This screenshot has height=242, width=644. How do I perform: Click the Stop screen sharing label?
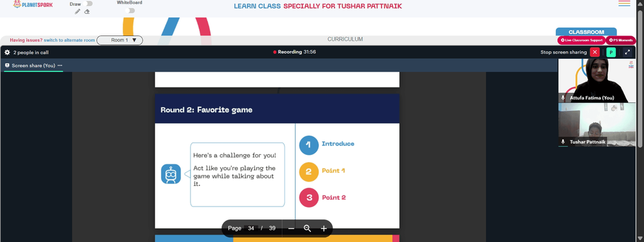(x=563, y=52)
